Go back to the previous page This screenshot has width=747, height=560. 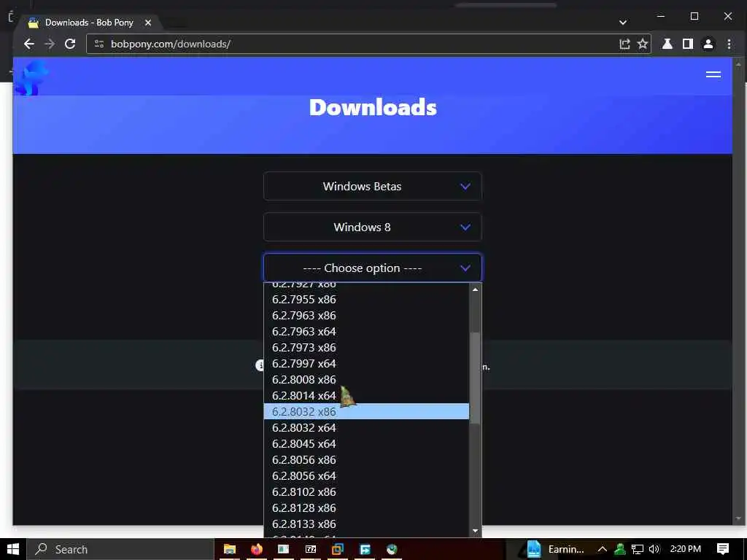[x=29, y=44]
